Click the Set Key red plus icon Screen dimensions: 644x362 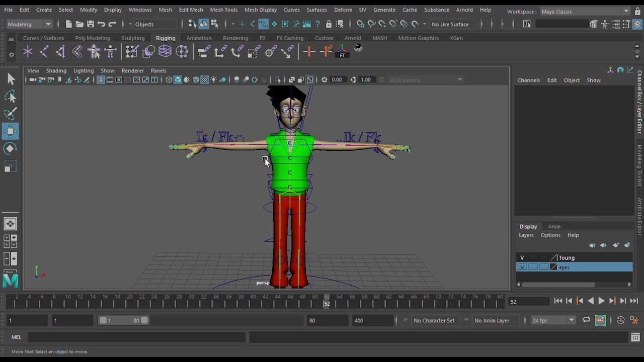coord(309,51)
